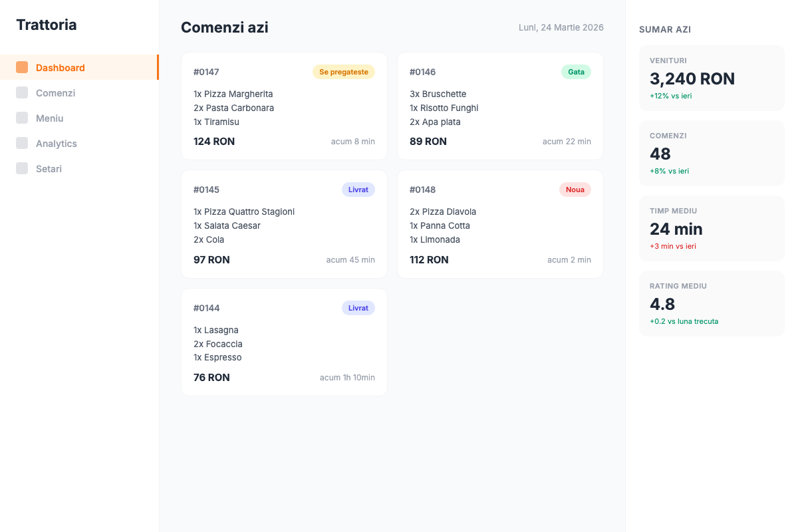This screenshot has height=532, width=798.
Task: Click the 'Livrat' badge on order #0145
Action: (x=358, y=190)
